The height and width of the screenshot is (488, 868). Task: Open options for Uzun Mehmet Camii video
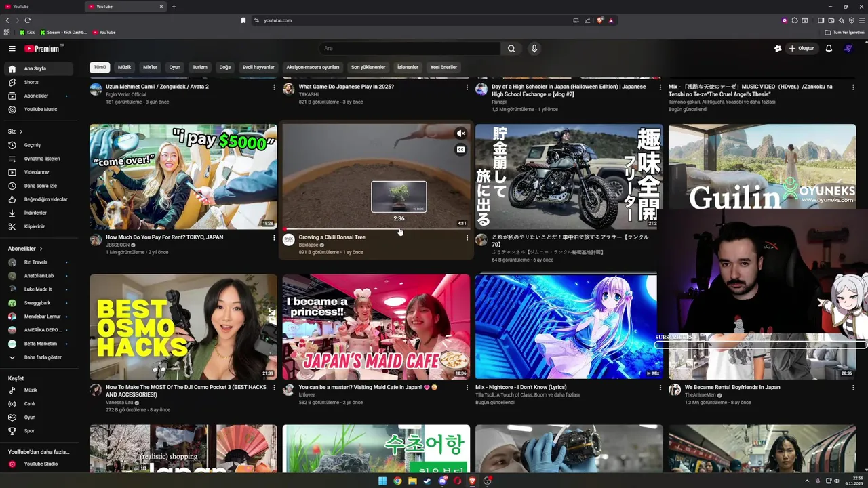pyautogui.click(x=274, y=87)
